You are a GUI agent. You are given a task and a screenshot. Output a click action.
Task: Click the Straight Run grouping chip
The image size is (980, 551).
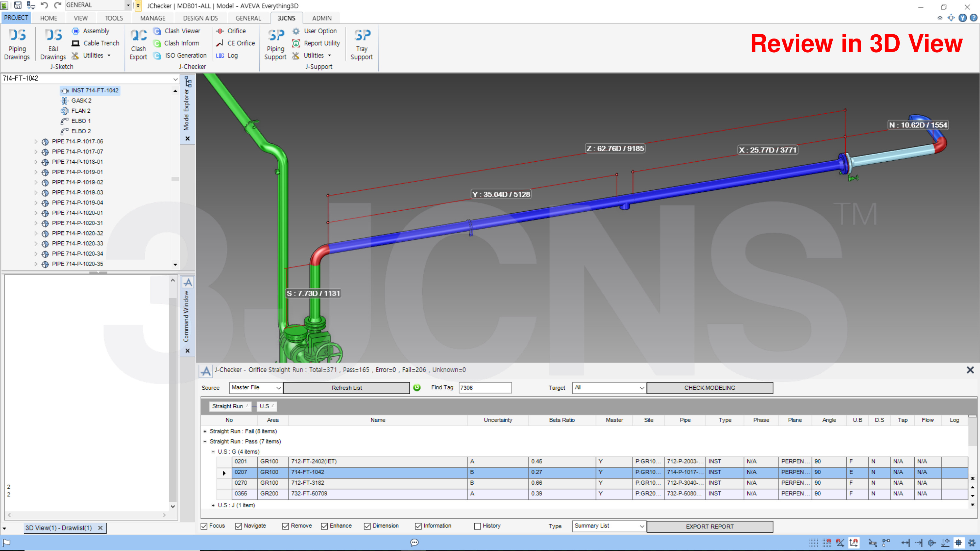tap(230, 406)
